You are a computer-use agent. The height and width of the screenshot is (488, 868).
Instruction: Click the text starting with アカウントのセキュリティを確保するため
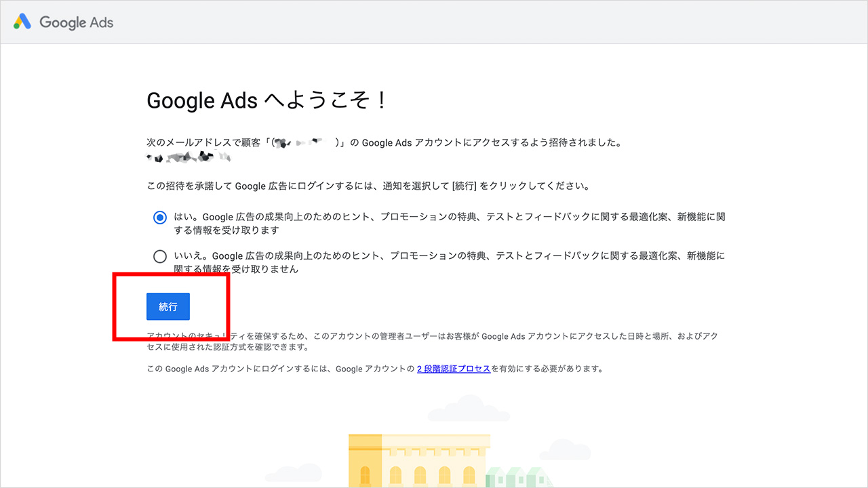432,342
